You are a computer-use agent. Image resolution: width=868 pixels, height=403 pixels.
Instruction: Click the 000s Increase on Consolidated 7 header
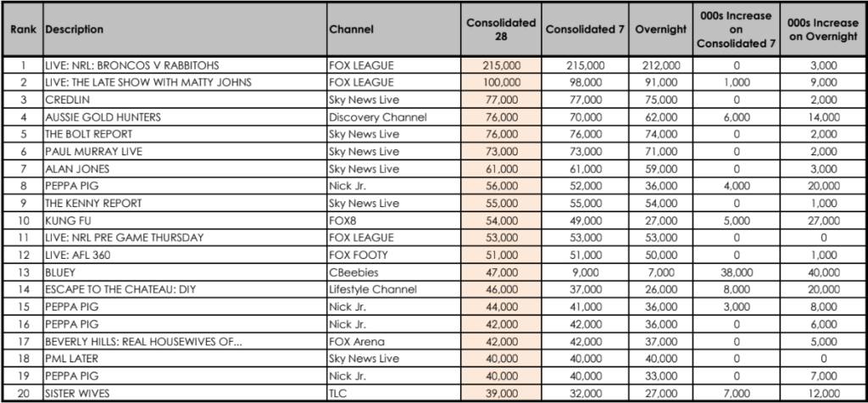737,30
